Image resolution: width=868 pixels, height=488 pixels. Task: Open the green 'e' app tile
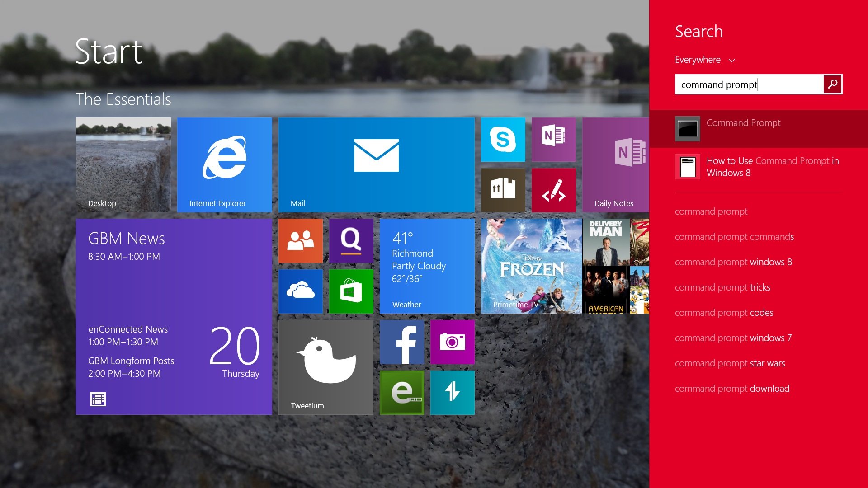tap(402, 393)
